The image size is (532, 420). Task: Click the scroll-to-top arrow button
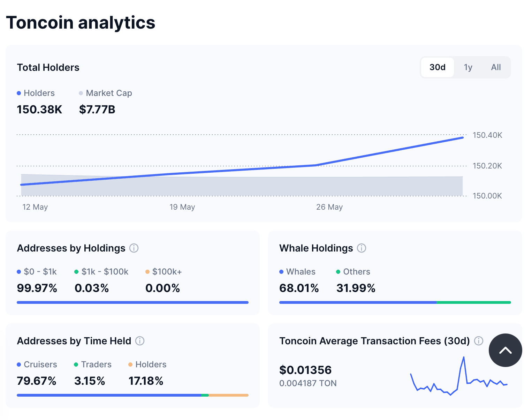[x=505, y=350]
